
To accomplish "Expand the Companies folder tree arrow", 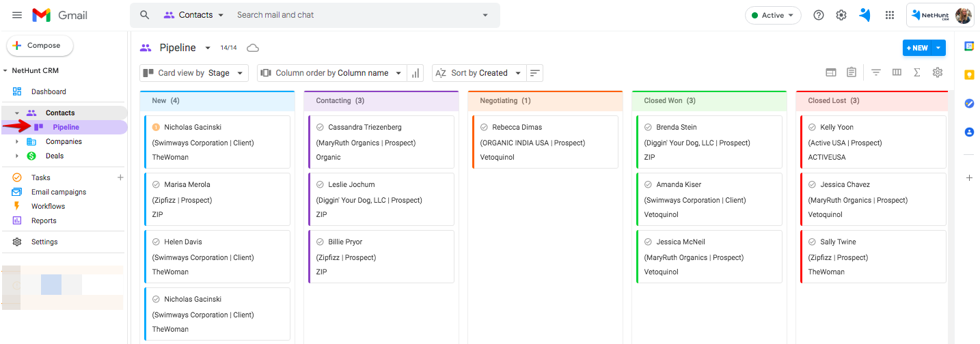I will (17, 142).
